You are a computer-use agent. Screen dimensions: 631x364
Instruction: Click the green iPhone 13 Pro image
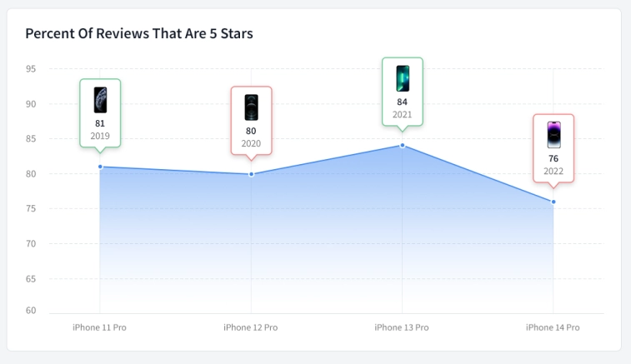403,78
